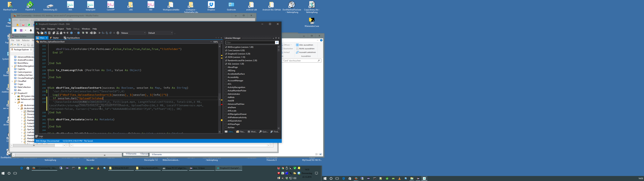
Task: Click the Undo toolbar icon
Action: pos(65,33)
